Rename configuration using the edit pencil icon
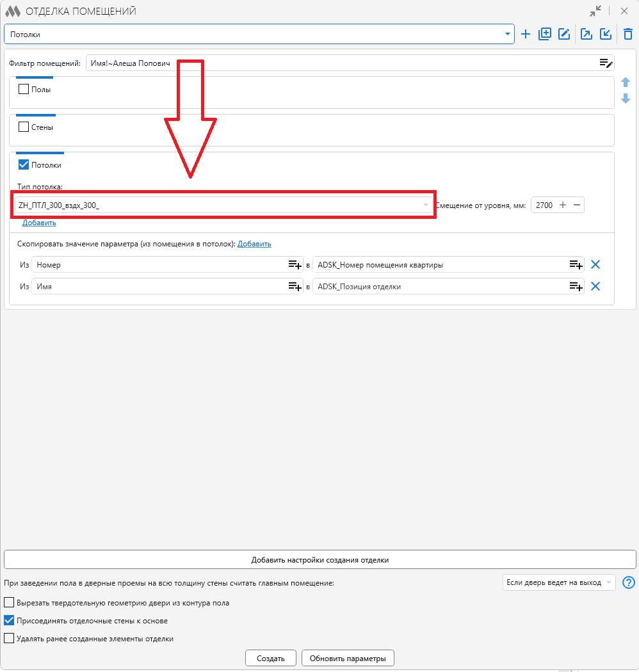This screenshot has height=672, width=639. [x=564, y=35]
